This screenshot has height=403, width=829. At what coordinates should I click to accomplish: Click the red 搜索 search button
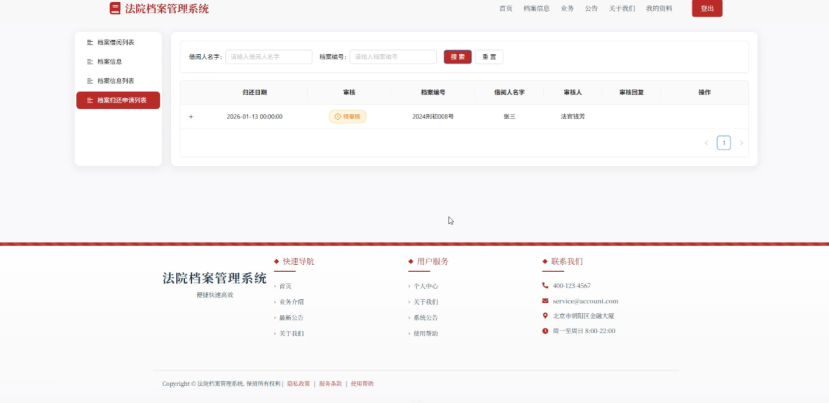[458, 57]
